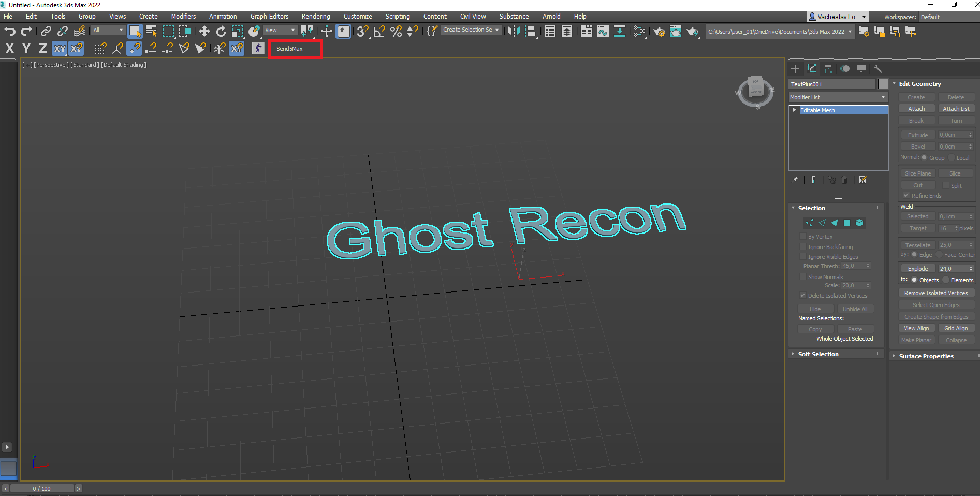Image resolution: width=980 pixels, height=496 pixels.
Task: Click the TextPlus001 object color swatch
Action: pos(883,84)
